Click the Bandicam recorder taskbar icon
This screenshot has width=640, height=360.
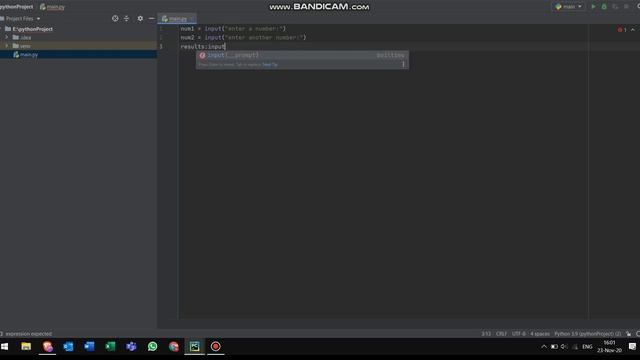click(216, 347)
